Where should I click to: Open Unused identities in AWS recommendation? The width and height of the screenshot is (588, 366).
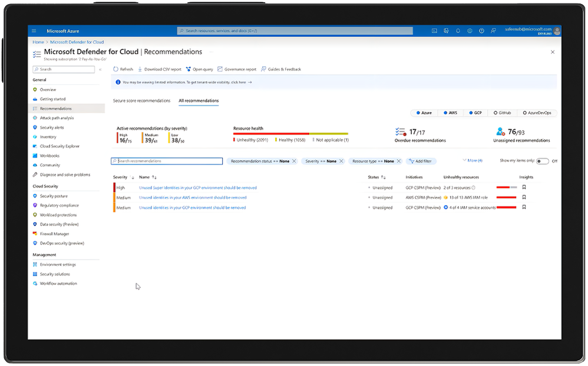[x=193, y=197]
